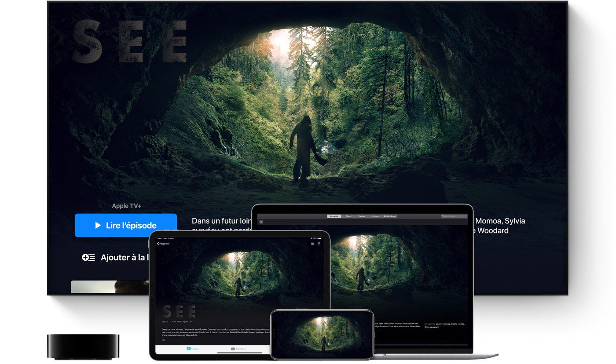616x364 pixels.
Task: Select the Séries tab on the MacBook
Action: click(362, 216)
